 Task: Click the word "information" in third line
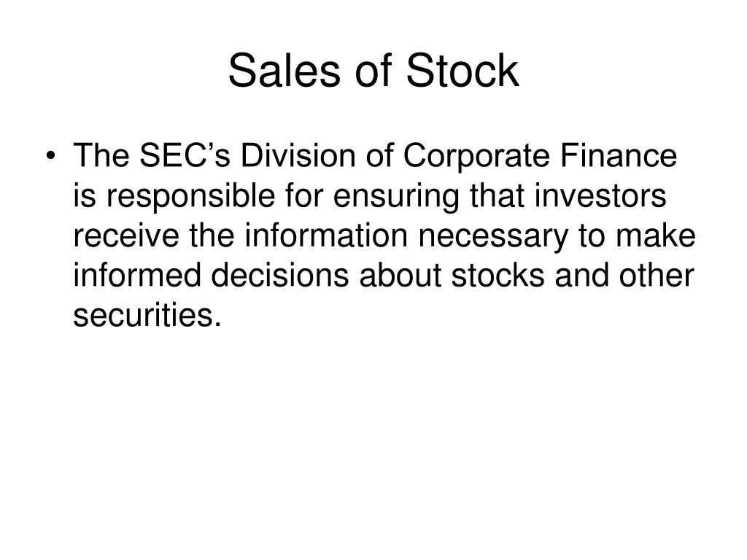tap(326, 236)
